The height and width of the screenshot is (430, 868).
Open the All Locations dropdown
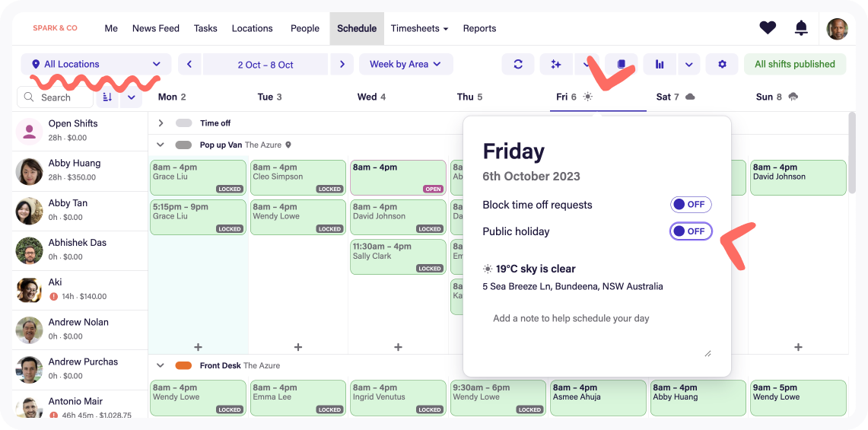click(x=96, y=65)
